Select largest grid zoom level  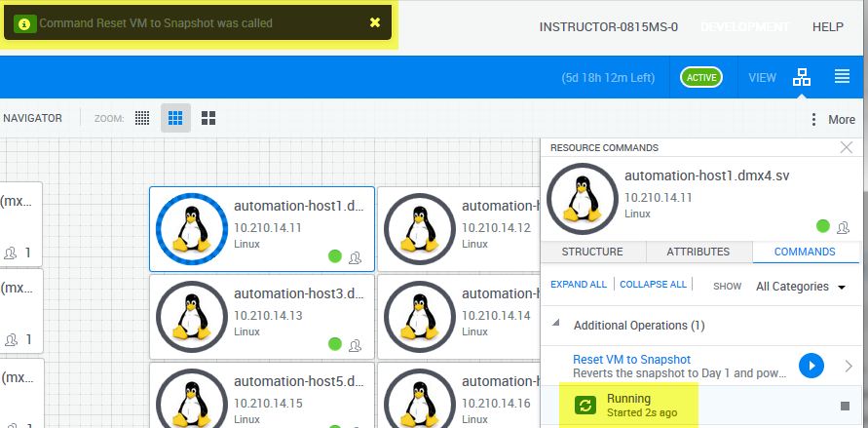[x=208, y=118]
